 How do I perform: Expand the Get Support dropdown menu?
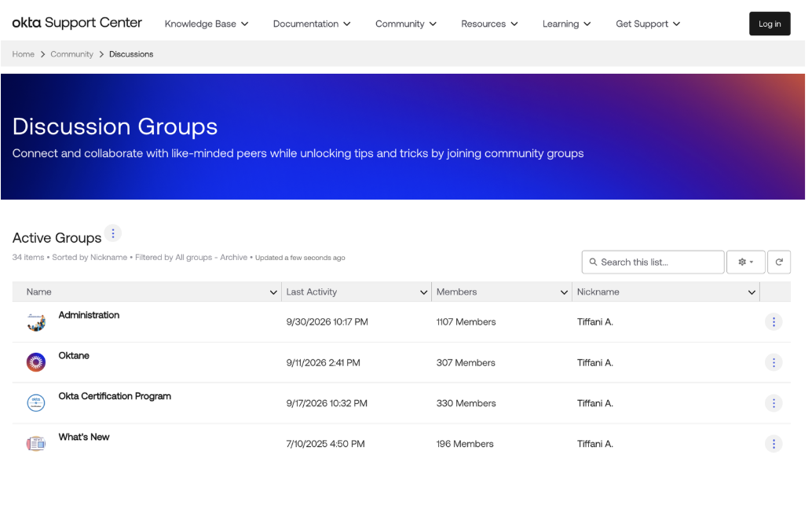tap(648, 24)
